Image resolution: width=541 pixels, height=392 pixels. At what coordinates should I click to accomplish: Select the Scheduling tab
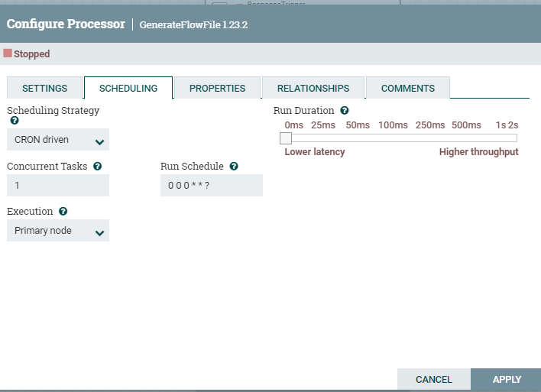[x=128, y=88]
